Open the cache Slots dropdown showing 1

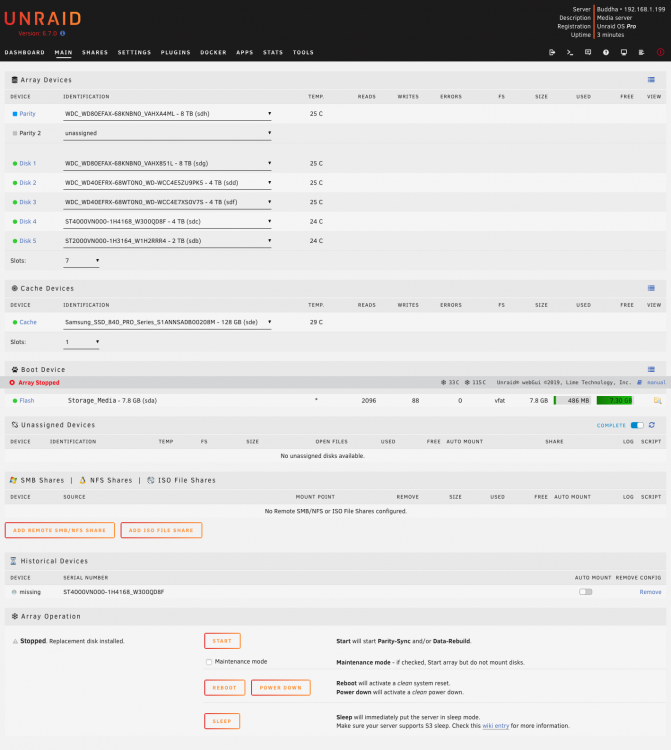tap(81, 342)
